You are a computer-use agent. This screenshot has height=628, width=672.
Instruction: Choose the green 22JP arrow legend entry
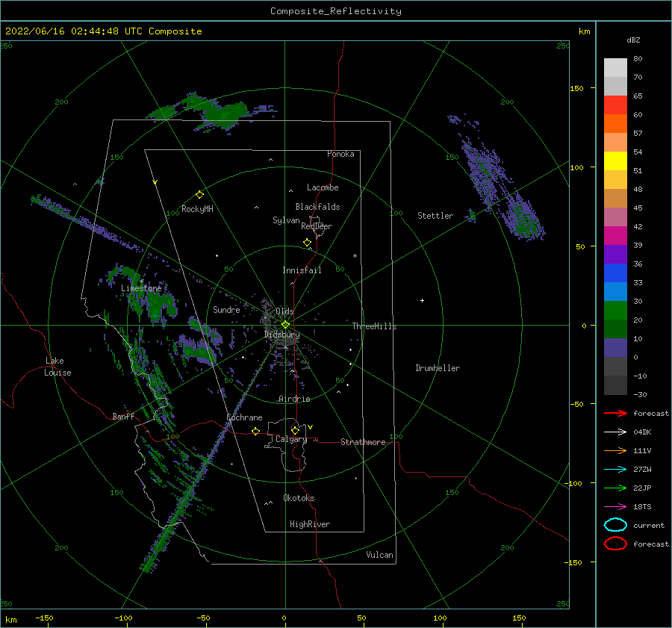coord(615,488)
